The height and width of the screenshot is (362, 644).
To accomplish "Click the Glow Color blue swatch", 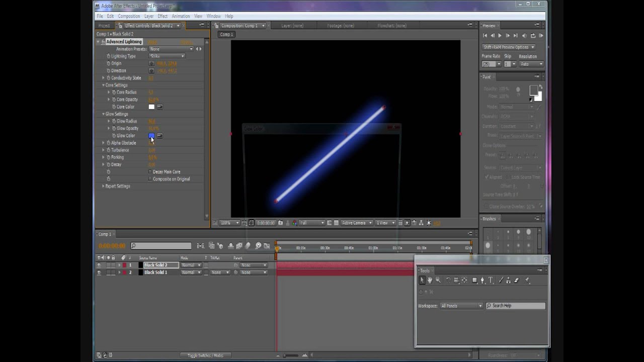I will click(151, 136).
